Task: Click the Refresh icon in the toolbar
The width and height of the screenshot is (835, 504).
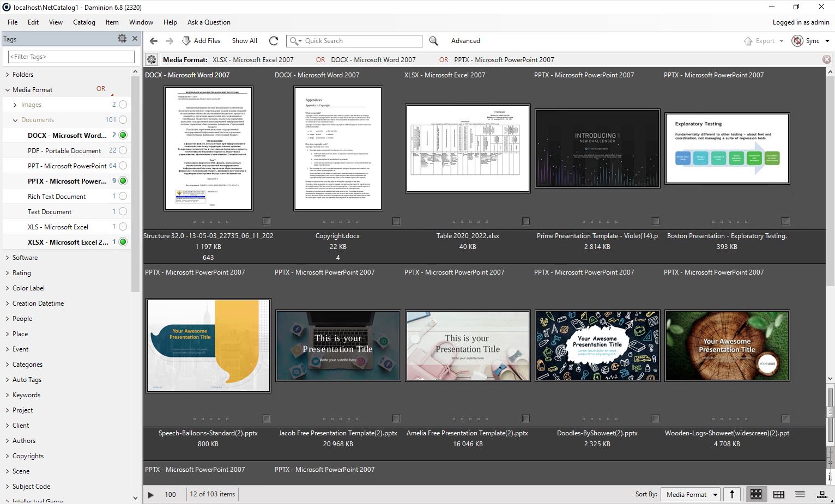Action: tap(273, 40)
